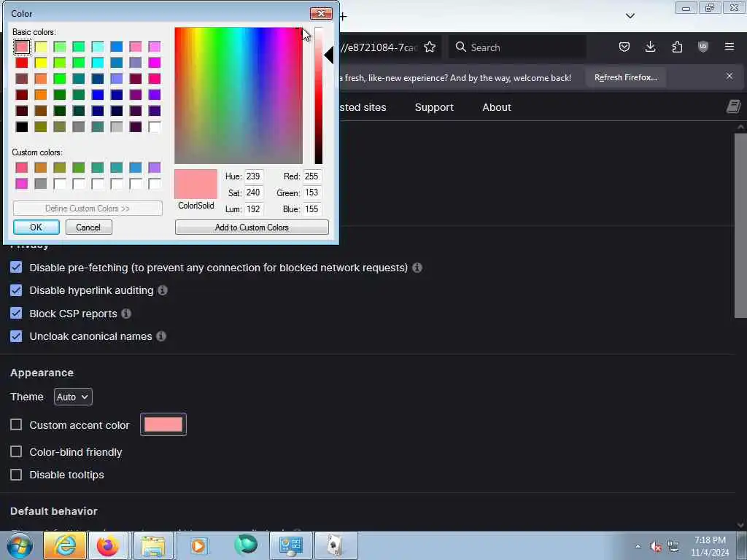Open the Windows Start menu
Image resolution: width=747 pixels, height=560 pixels.
click(x=20, y=545)
